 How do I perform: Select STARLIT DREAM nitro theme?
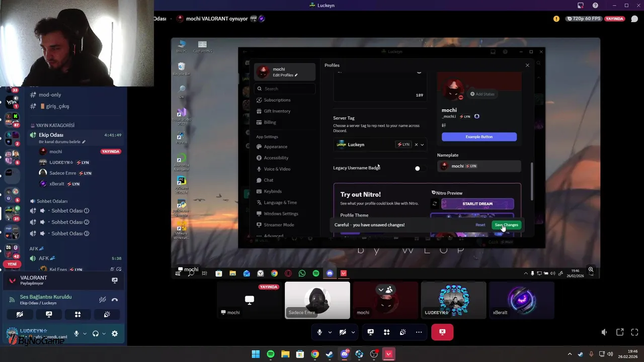tap(477, 204)
